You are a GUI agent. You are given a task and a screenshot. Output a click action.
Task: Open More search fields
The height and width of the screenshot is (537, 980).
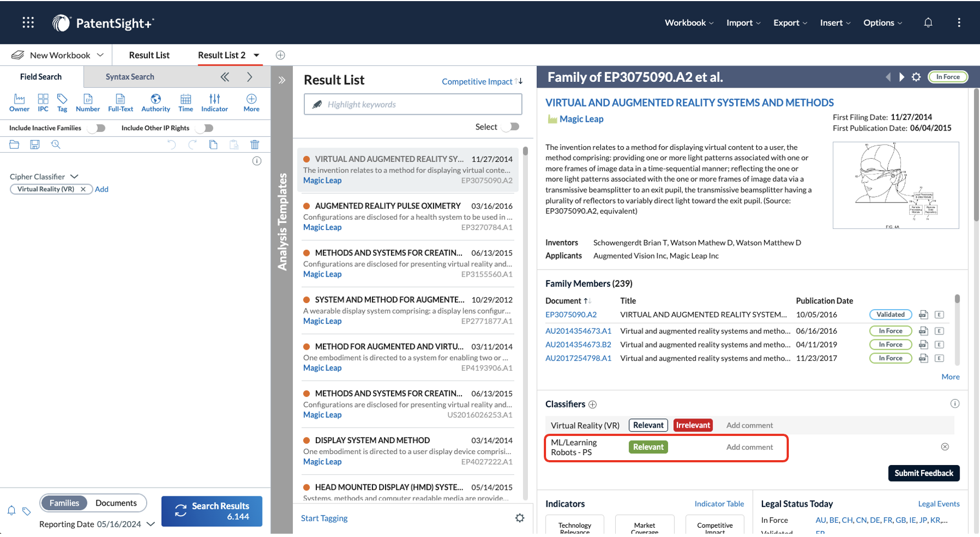[252, 103]
